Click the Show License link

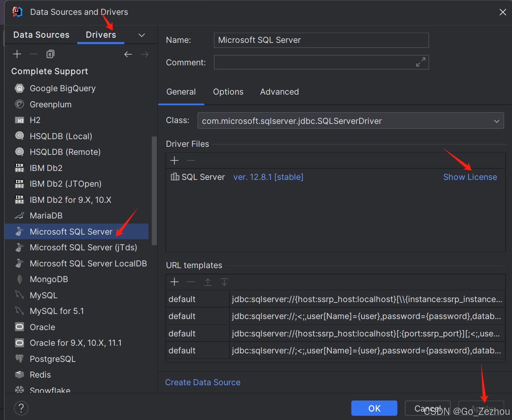[470, 177]
